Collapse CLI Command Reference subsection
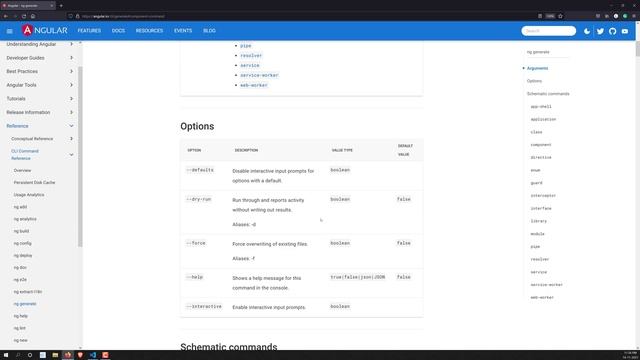The height and width of the screenshot is (360, 640). 42,154
